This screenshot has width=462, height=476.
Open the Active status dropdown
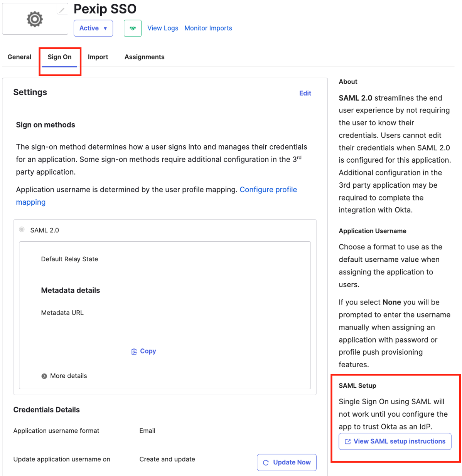pyautogui.click(x=93, y=28)
